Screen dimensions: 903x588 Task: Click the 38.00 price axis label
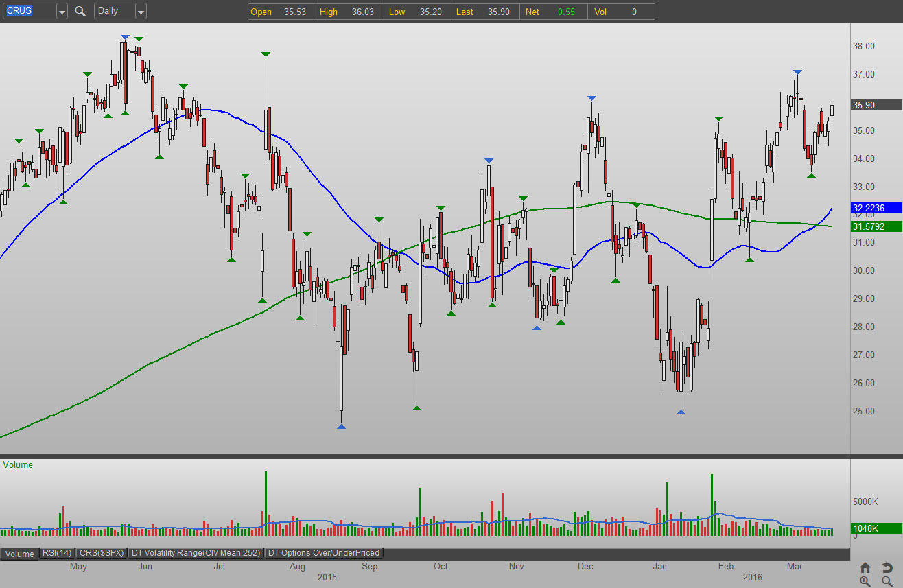point(864,46)
